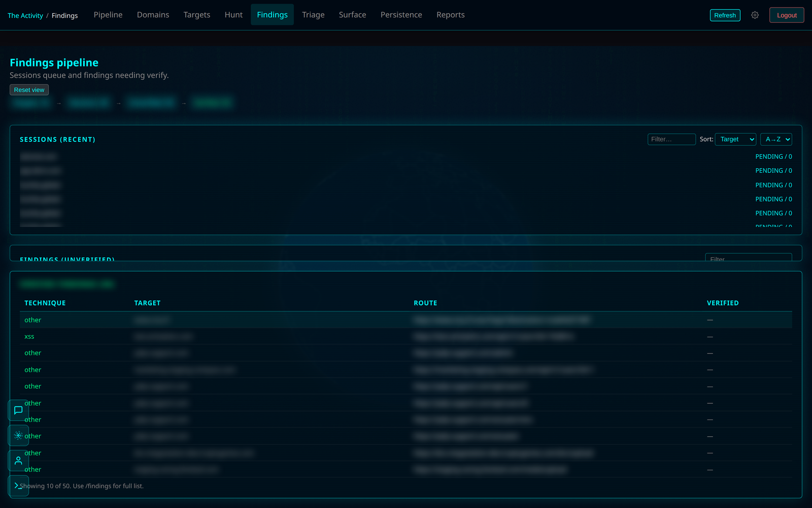Open the Persistence tab
Screen dimensions: 812x508
pos(401,15)
